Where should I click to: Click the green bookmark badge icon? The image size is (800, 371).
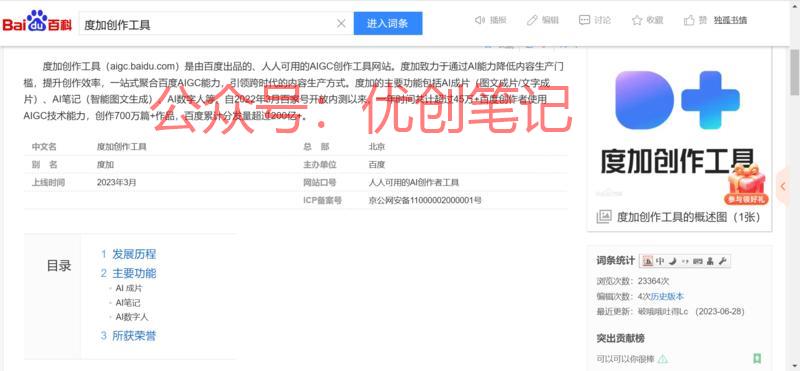[x=757, y=359]
